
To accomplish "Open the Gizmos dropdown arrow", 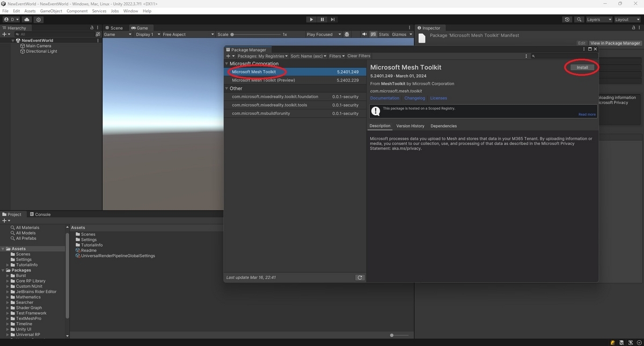I will [x=411, y=34].
